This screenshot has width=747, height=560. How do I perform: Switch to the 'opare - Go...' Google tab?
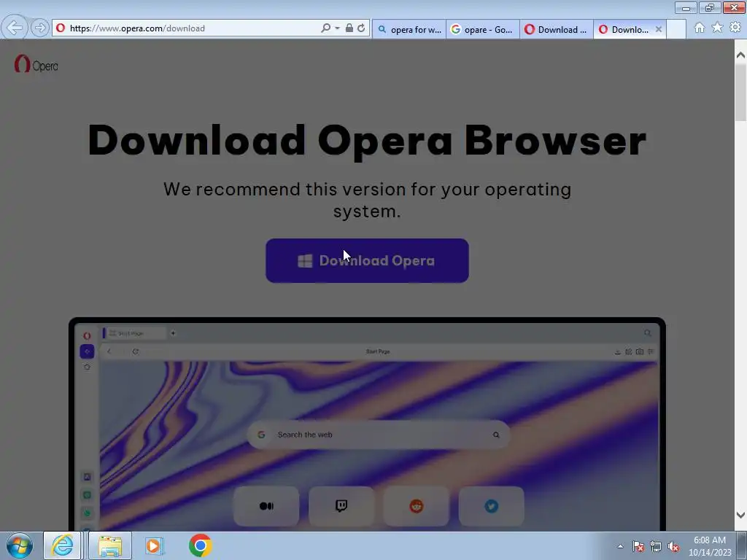tap(483, 29)
